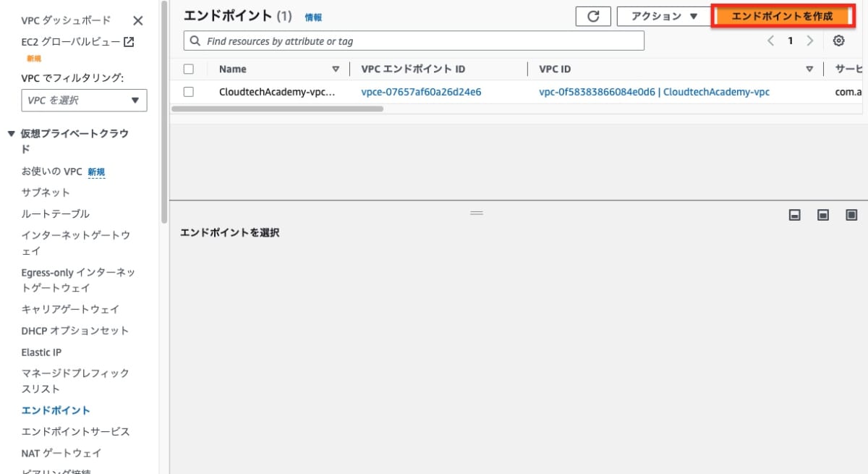Image resolution: width=868 pixels, height=474 pixels.
Task: Click the VPC ID column header
Action: pos(555,69)
